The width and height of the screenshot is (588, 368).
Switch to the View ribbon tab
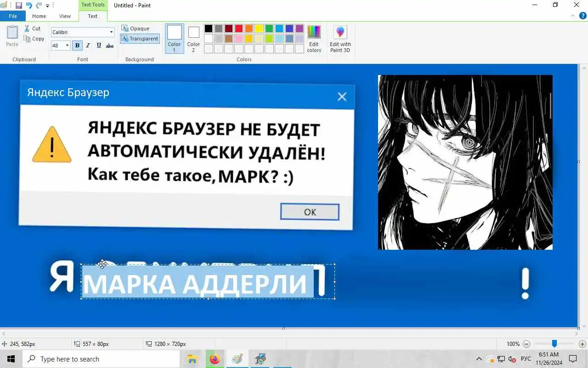coord(65,16)
